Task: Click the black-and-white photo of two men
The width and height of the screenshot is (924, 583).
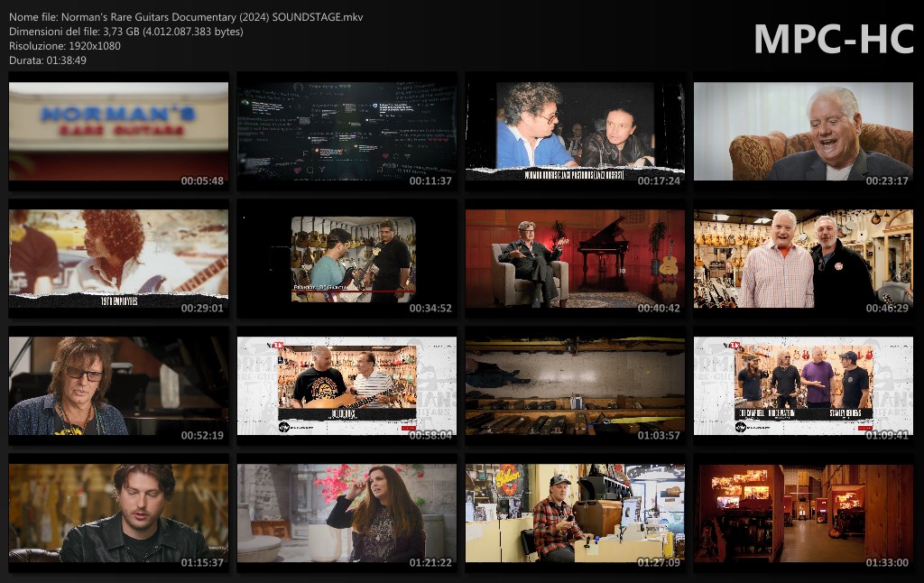Action: [575, 132]
